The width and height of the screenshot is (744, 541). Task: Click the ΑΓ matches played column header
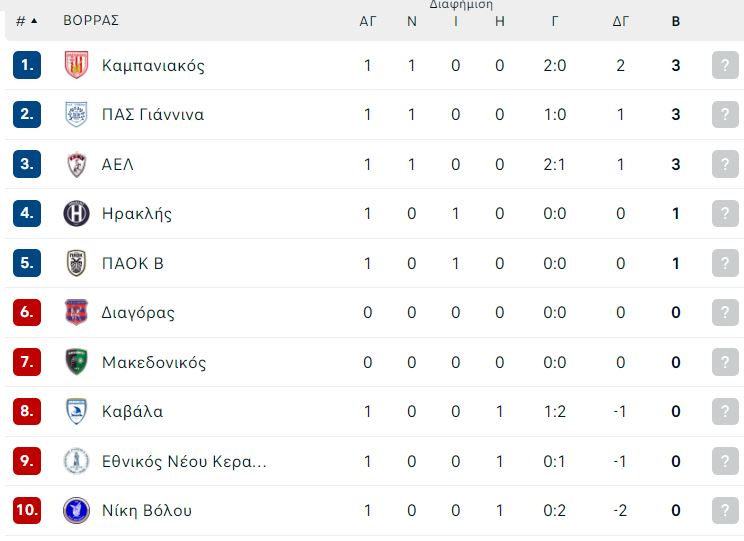[368, 21]
